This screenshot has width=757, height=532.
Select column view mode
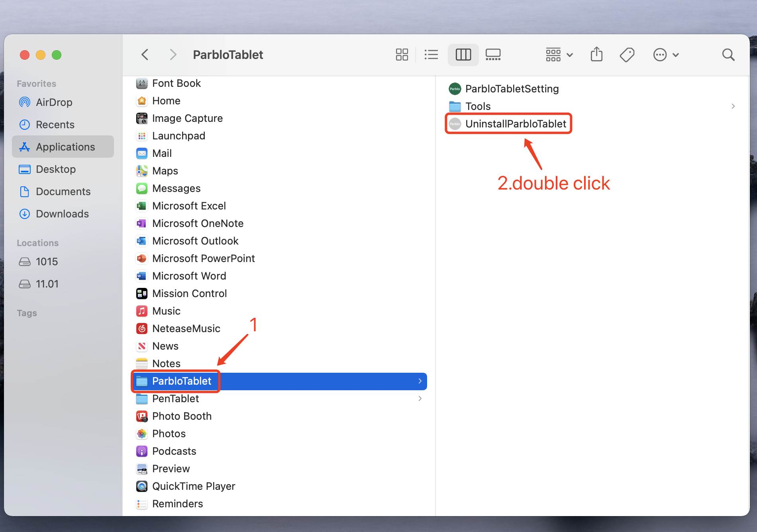click(463, 55)
